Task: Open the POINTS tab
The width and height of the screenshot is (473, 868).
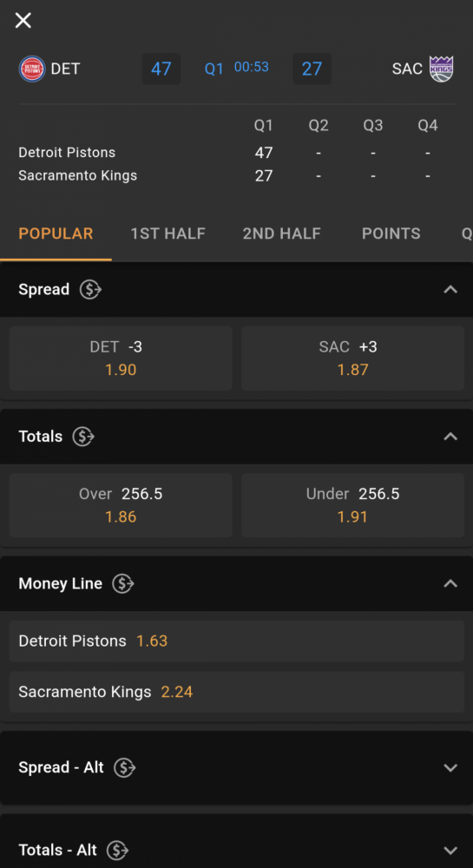Action: [391, 233]
